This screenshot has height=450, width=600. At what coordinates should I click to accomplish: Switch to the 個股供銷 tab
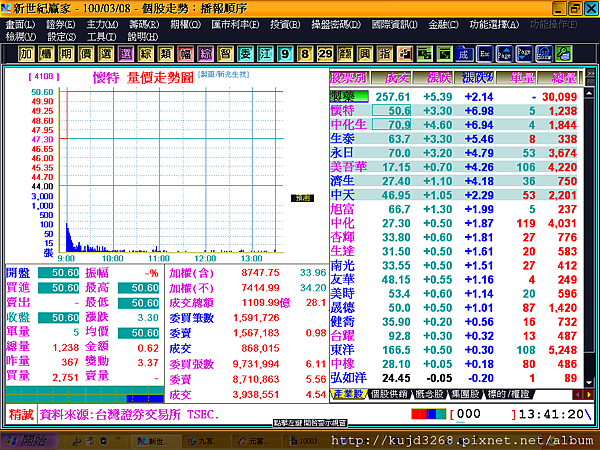[x=389, y=394]
